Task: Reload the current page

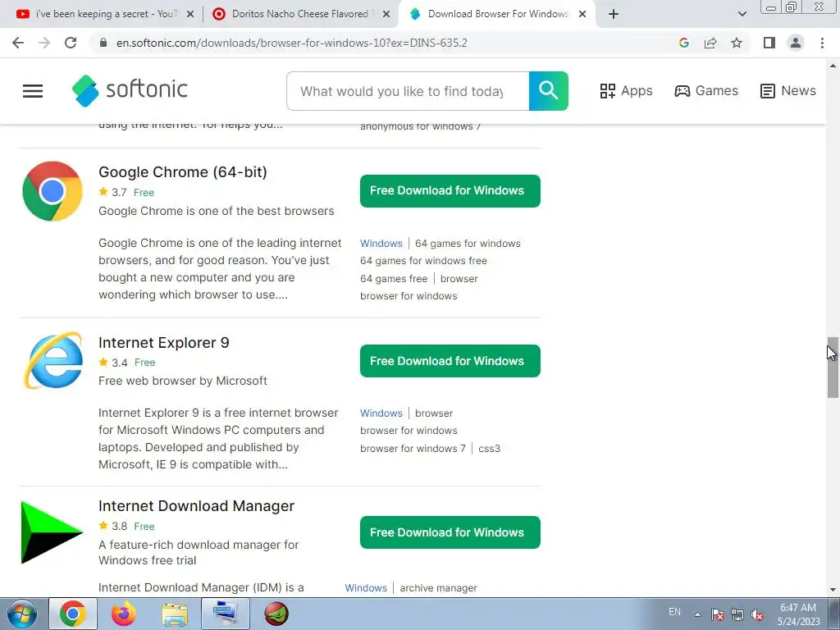Action: tap(71, 43)
